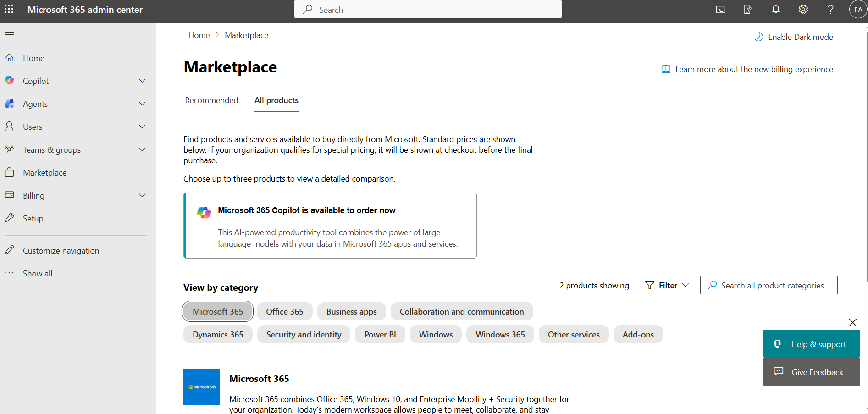Viewport: 868px width, 414px height.
Task: Click the Marketplace breadcrumb
Action: (247, 35)
